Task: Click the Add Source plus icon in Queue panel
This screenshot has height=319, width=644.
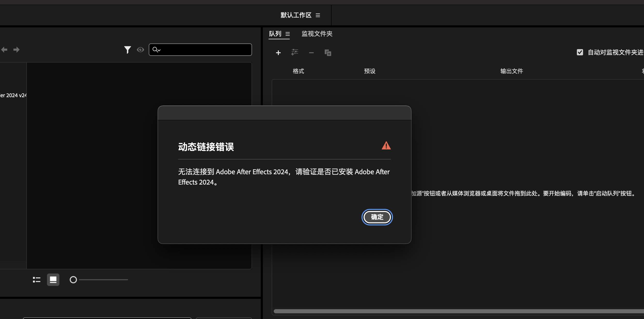Action: click(x=278, y=52)
